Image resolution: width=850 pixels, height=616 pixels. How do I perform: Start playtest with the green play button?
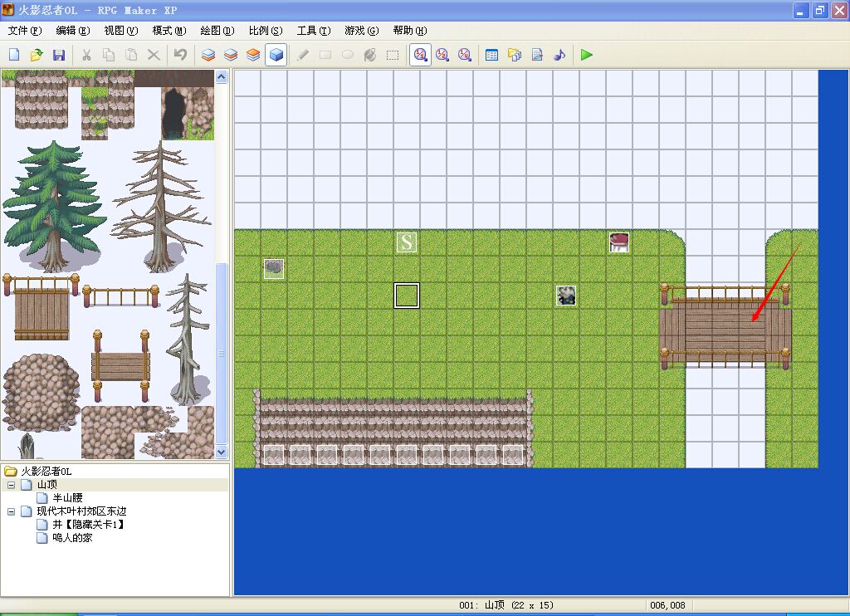586,55
